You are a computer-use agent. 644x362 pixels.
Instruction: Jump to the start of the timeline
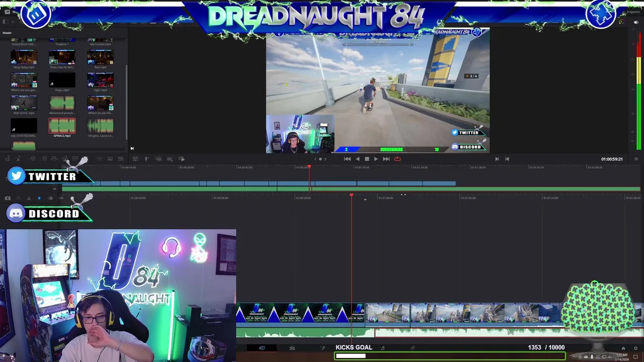(x=347, y=159)
